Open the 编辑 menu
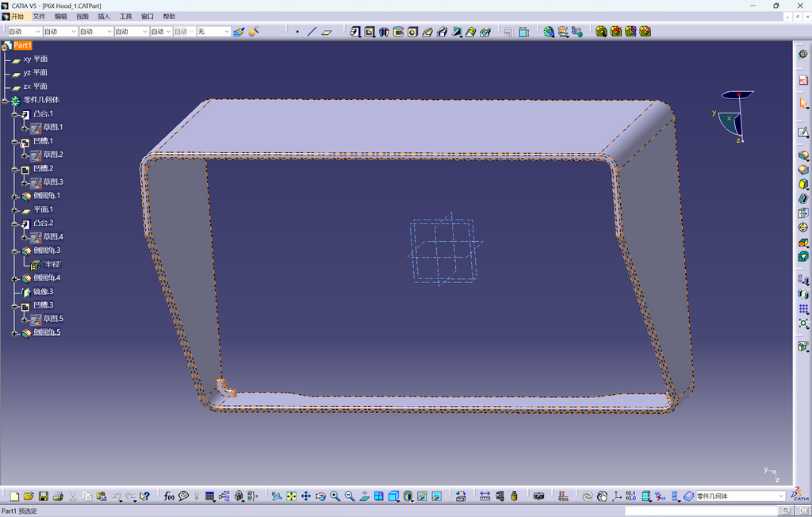Viewport: 812px width, 517px height. (60, 17)
